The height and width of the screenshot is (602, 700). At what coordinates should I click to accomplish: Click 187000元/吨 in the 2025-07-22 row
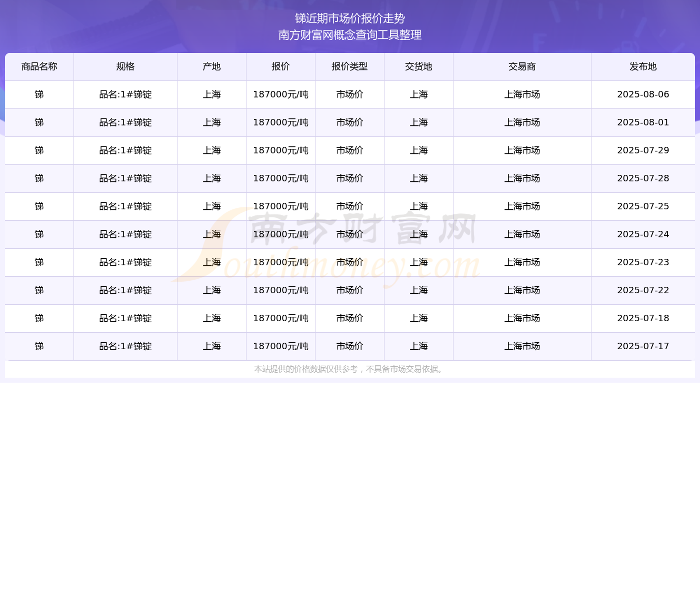280,290
